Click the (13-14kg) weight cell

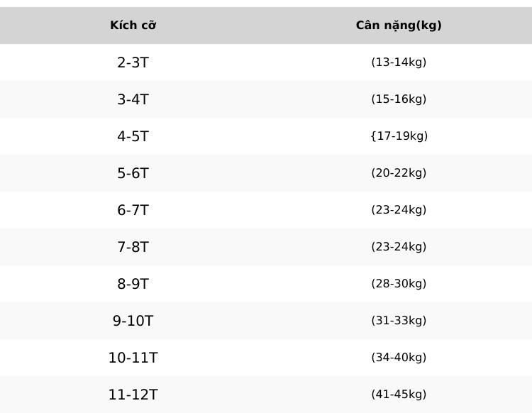click(x=399, y=62)
